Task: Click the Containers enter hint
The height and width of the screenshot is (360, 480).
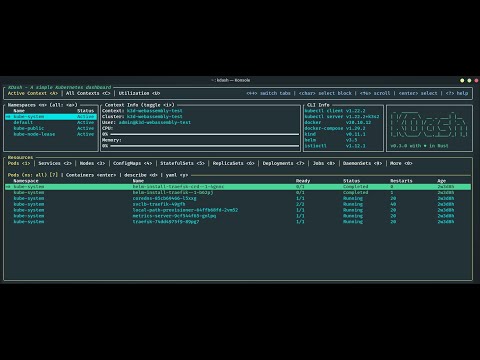Action: pyautogui.click(x=91, y=175)
